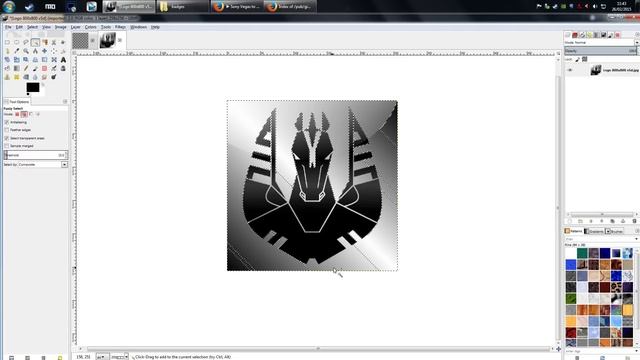This screenshot has width=640, height=360.
Task: Select the Paintbrush tool
Action: [36, 68]
